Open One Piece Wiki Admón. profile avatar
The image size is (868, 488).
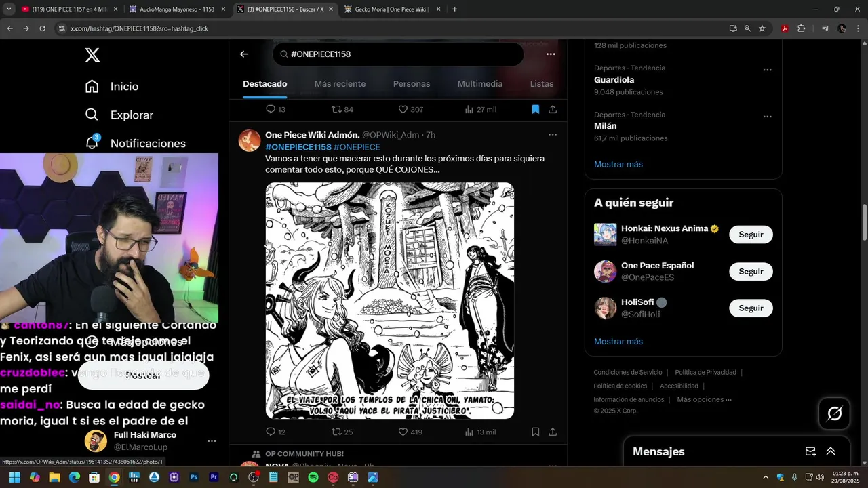(x=250, y=140)
